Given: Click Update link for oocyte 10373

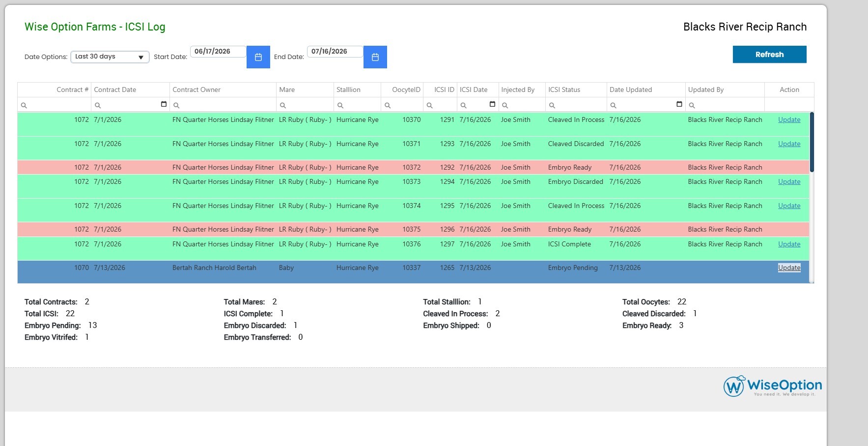Looking at the screenshot, I should point(789,181).
